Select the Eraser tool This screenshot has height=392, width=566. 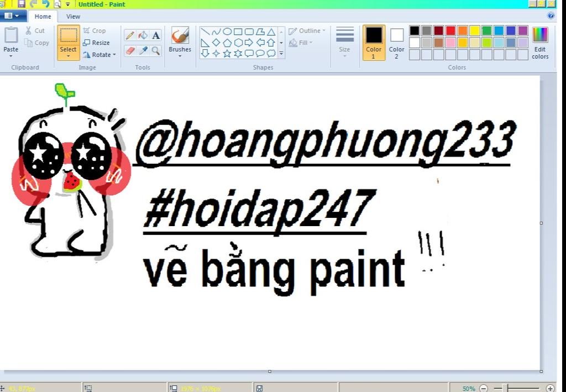click(130, 50)
